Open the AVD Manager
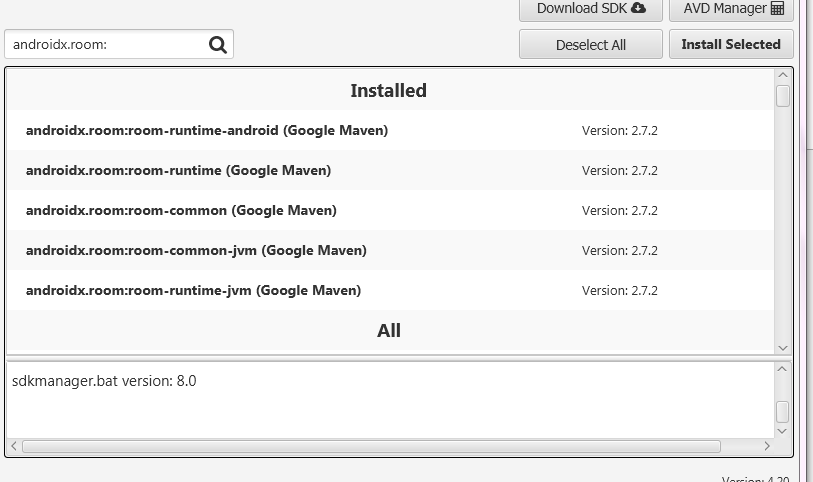Image resolution: width=813 pixels, height=482 pixels. (x=731, y=9)
